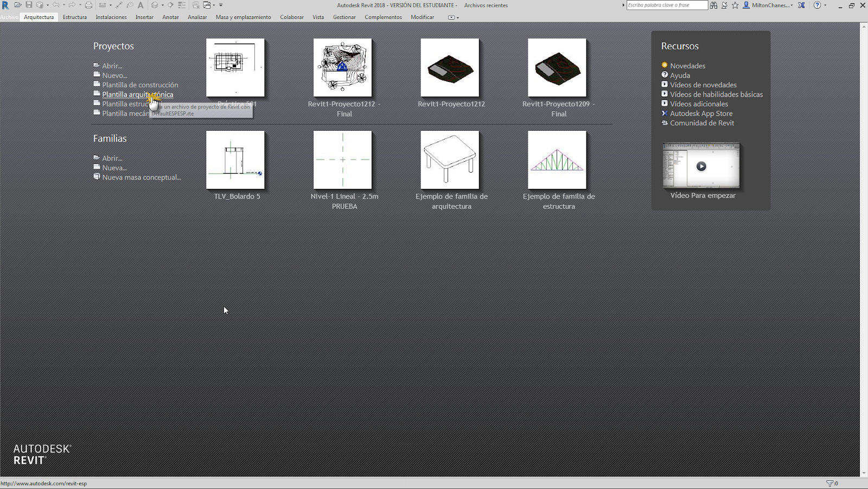Expand the 3D view dropdown arrow
868x489 pixels.
tap(163, 5)
